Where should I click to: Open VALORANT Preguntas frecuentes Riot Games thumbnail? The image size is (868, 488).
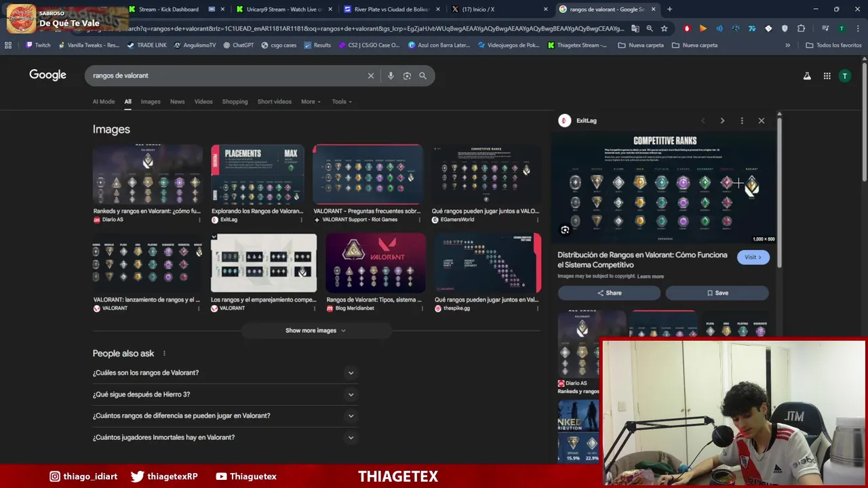(368, 174)
